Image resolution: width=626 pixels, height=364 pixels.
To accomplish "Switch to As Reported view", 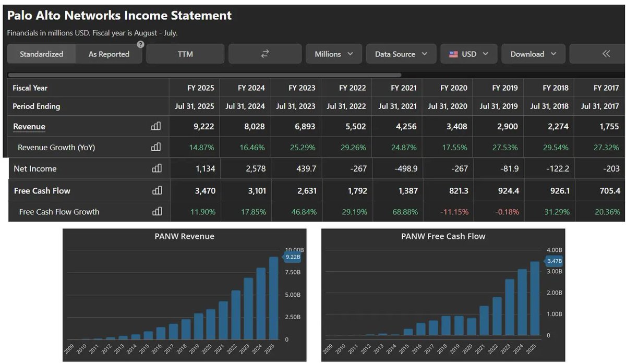I will tap(109, 54).
